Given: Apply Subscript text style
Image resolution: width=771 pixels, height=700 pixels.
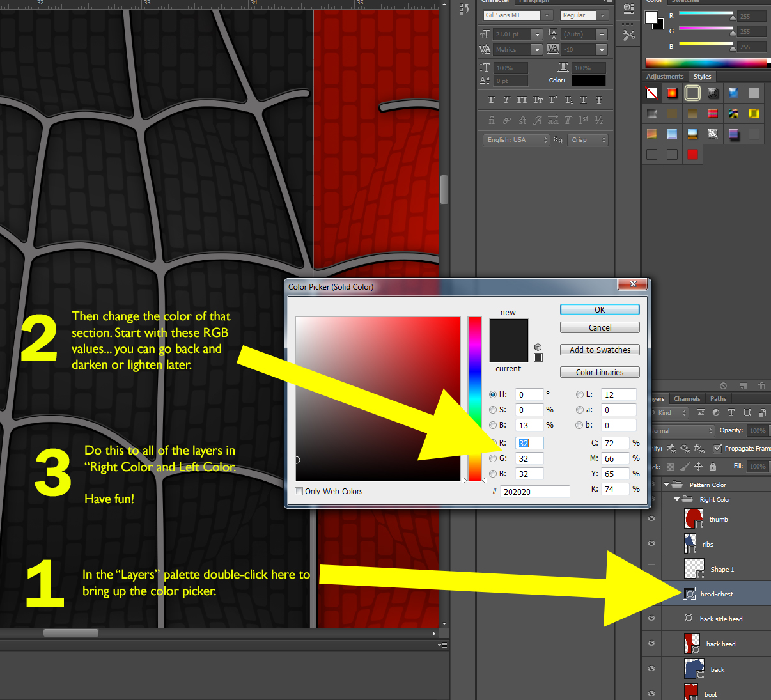Looking at the screenshot, I should [x=568, y=100].
